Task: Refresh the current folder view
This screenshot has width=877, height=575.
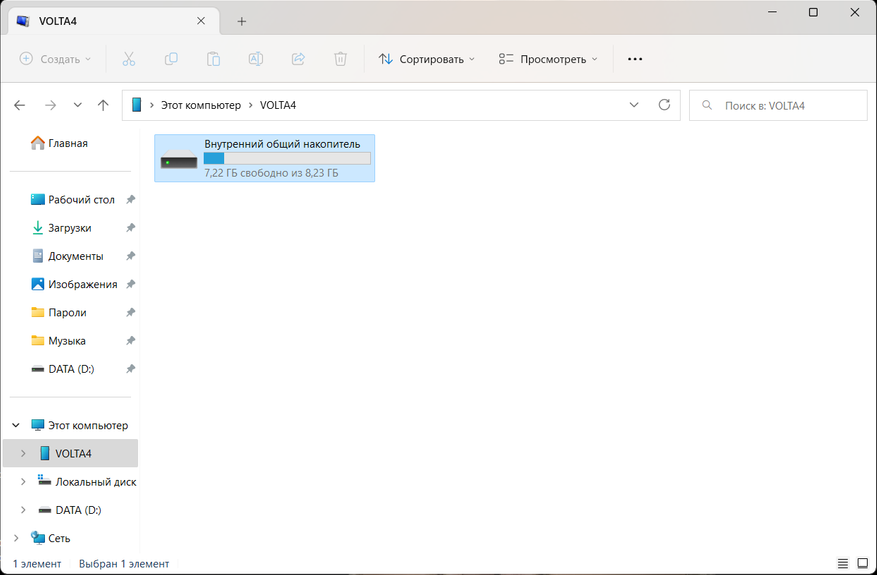Action: 664,105
